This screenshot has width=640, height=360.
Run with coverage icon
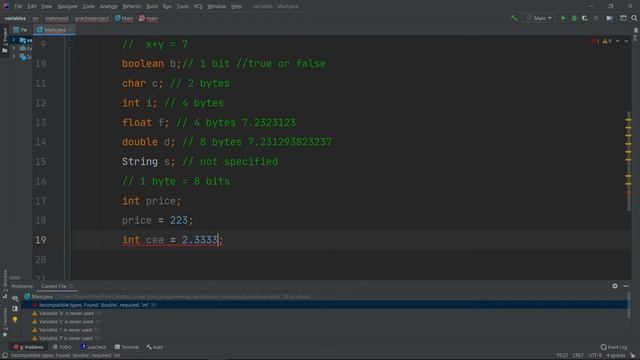tap(585, 18)
